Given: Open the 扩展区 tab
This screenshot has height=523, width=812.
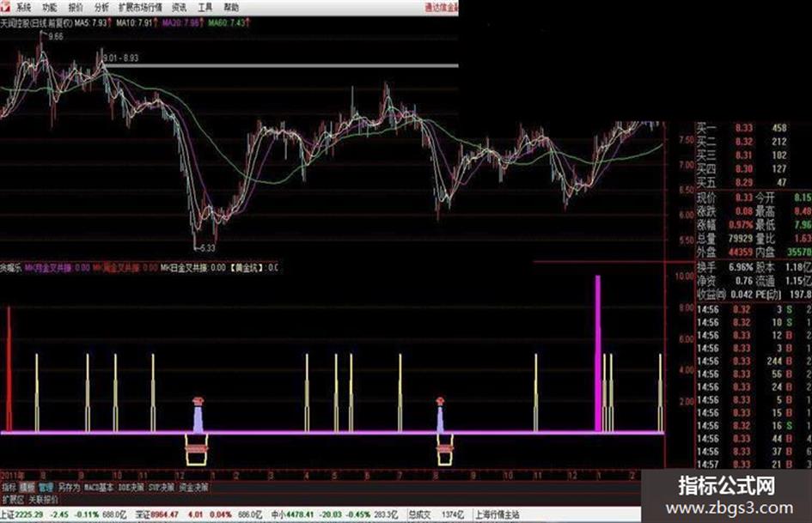Looking at the screenshot, I should coord(13,500).
